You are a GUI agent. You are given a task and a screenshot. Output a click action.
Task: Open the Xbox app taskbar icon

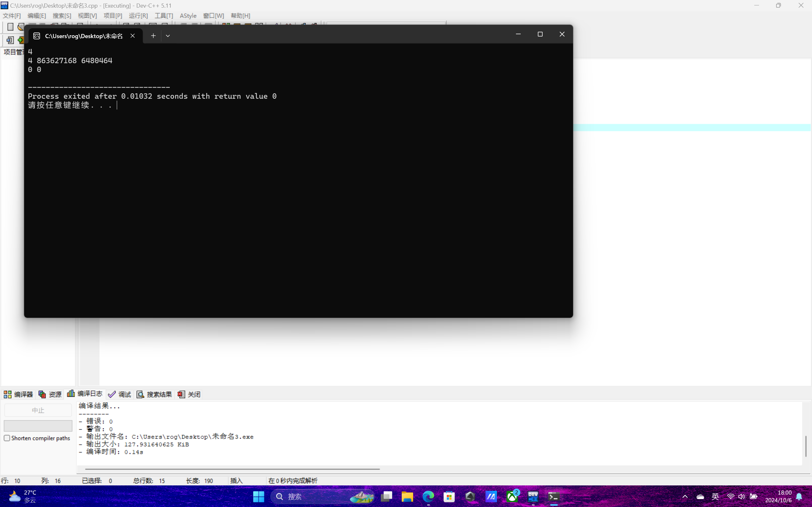(x=512, y=496)
